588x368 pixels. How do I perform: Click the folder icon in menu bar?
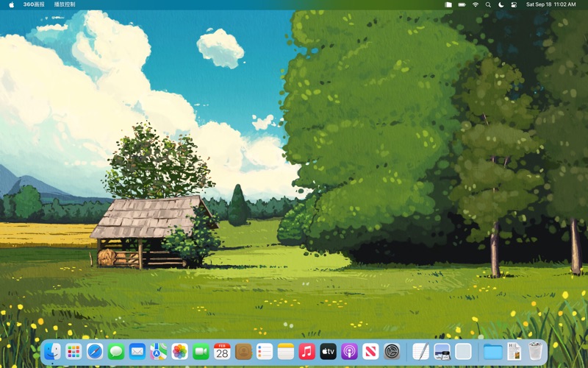(x=448, y=4)
